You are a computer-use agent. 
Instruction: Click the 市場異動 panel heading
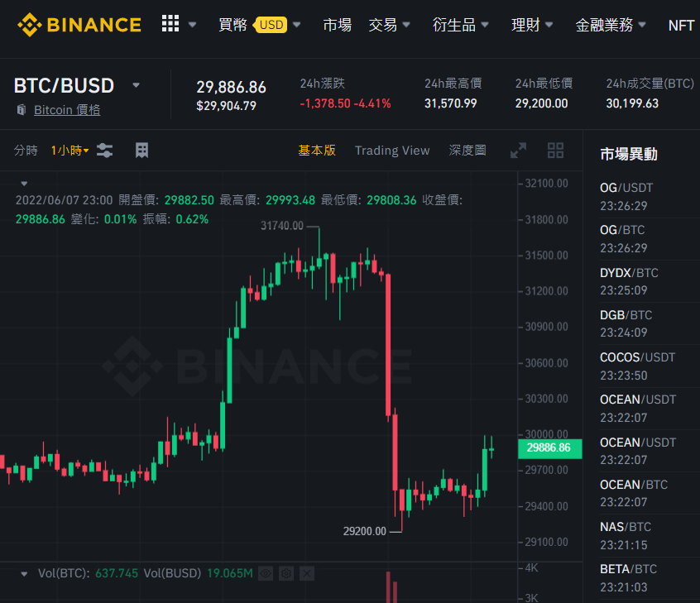(x=629, y=154)
